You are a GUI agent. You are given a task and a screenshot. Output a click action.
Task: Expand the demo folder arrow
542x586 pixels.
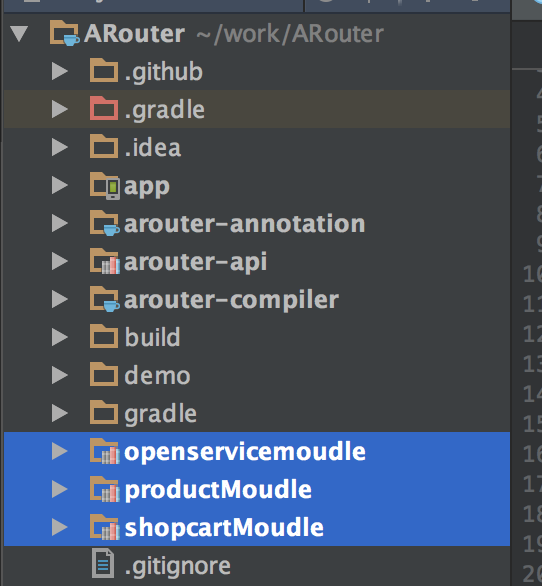(59, 375)
